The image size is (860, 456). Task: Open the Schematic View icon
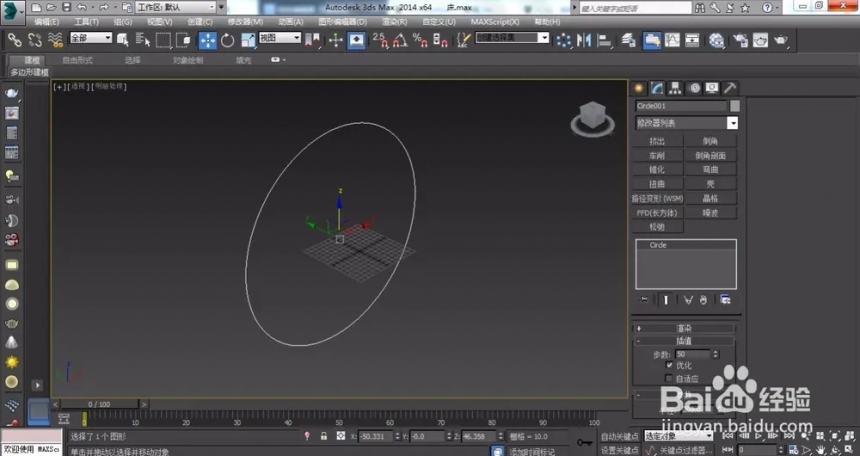click(692, 40)
